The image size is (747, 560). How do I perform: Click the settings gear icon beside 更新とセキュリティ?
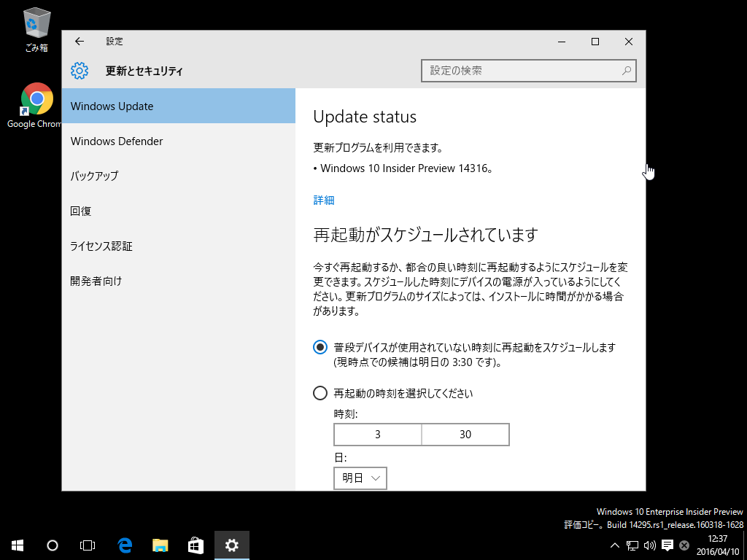(80, 71)
